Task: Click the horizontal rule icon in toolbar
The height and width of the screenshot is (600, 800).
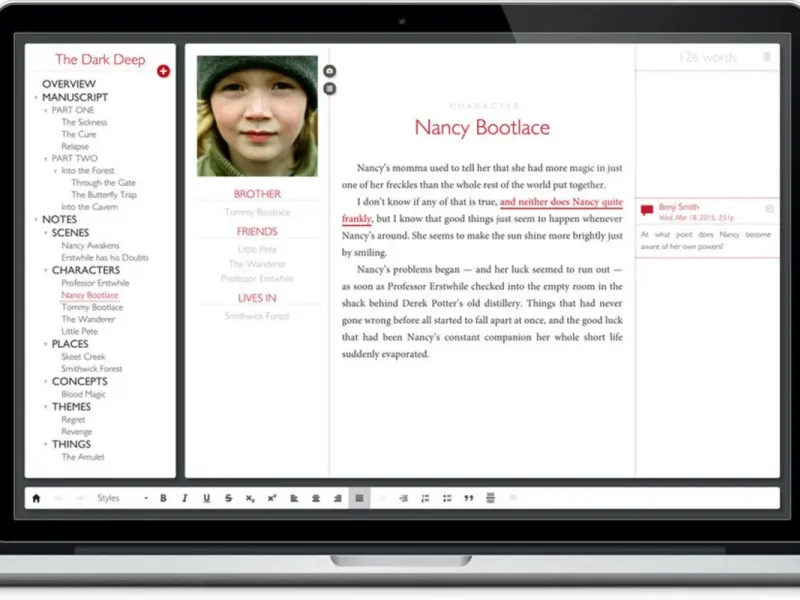Action: point(490,498)
